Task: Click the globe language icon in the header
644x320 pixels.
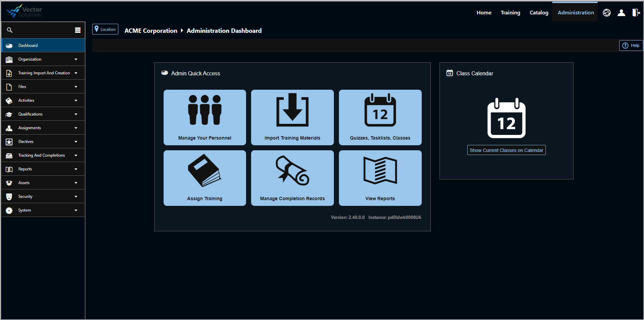Action: click(x=607, y=13)
